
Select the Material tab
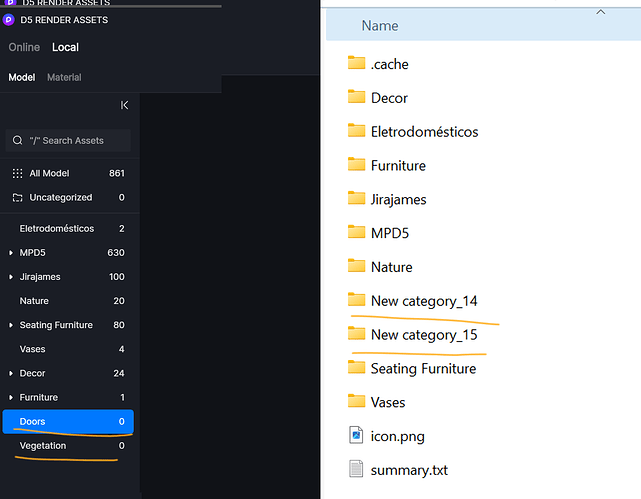[x=64, y=77]
